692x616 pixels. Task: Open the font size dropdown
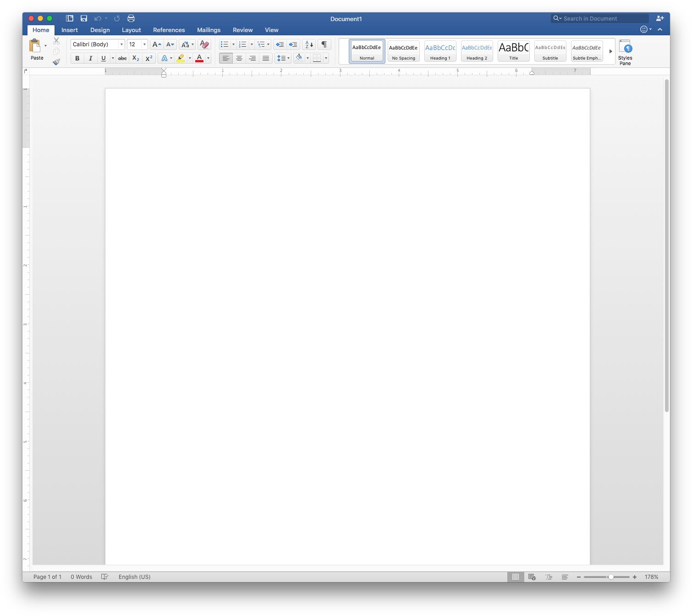tap(144, 44)
